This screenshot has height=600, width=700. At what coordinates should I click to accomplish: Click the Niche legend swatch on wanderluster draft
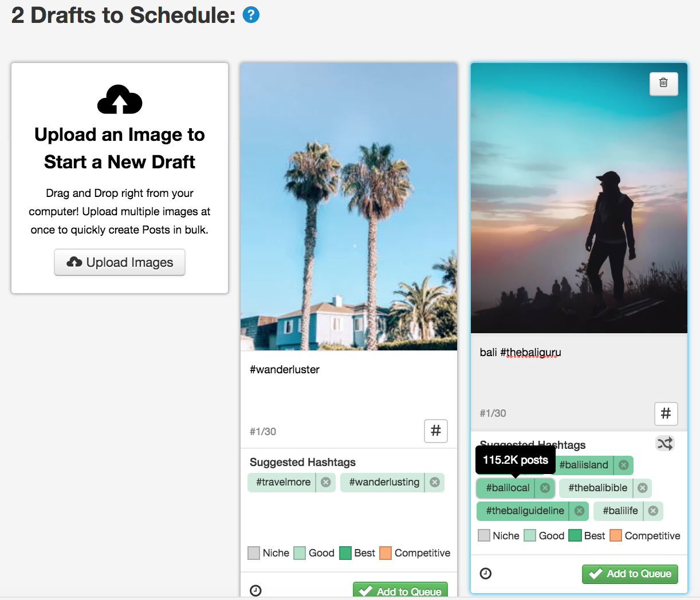[254, 553]
